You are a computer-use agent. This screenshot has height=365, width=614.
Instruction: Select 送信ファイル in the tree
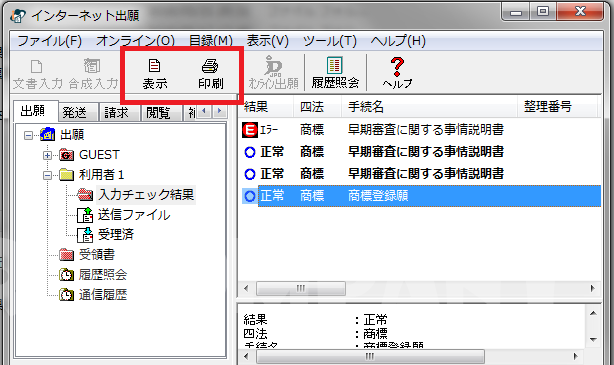point(134,215)
